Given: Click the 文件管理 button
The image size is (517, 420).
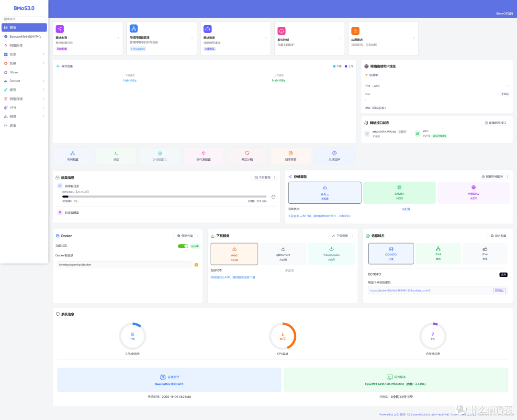Looking at the screenshot, I should [x=262, y=177].
